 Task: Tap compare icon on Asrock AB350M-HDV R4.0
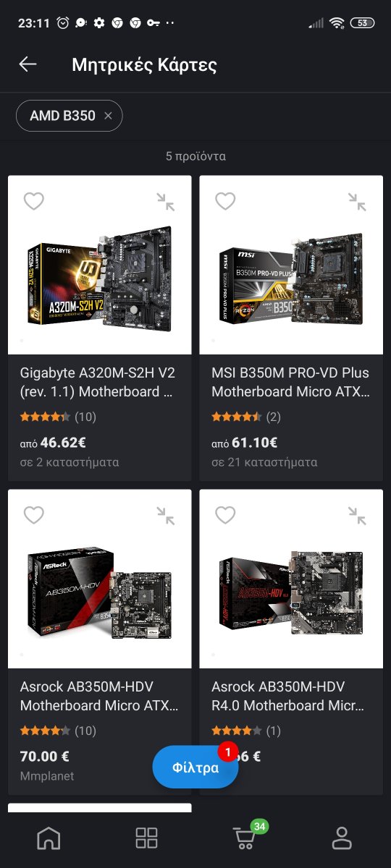357,516
